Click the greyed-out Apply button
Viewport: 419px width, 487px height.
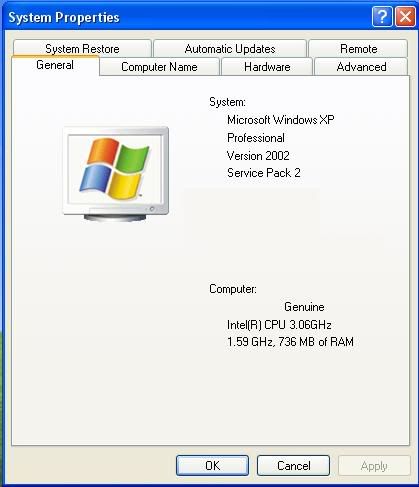pyautogui.click(x=374, y=466)
